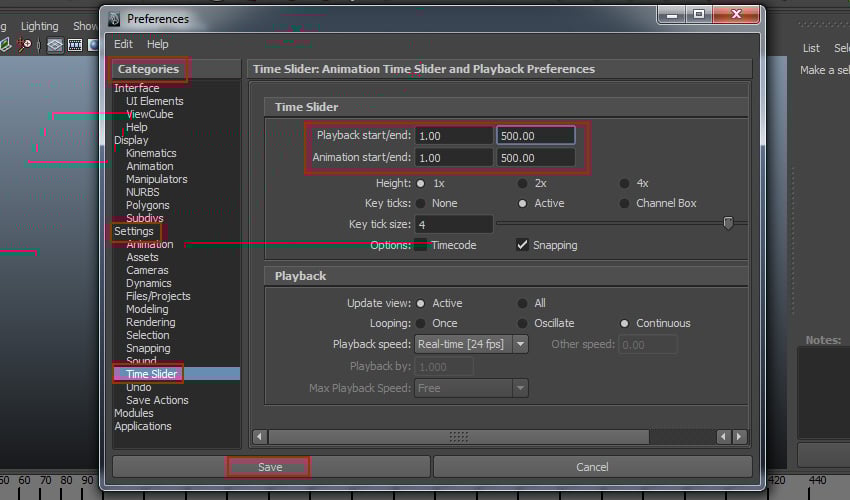
Task: Toggle the viewport grid icon
Action: click(x=55, y=45)
